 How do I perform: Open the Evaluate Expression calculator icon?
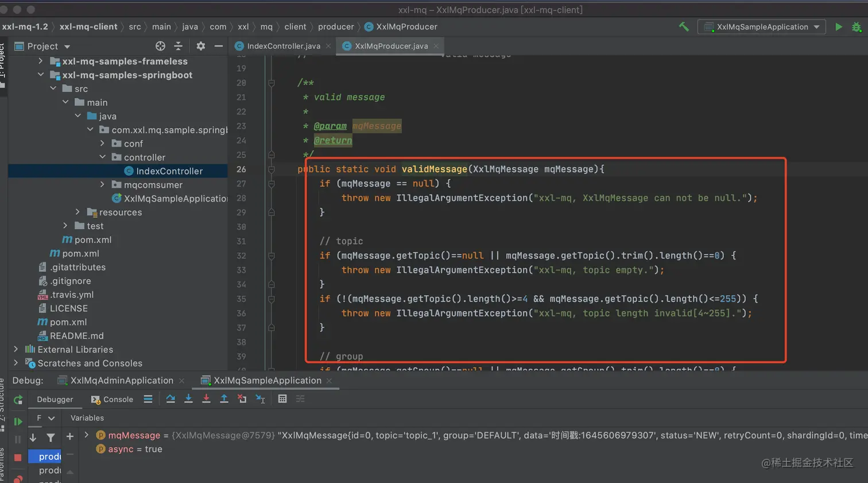282,399
